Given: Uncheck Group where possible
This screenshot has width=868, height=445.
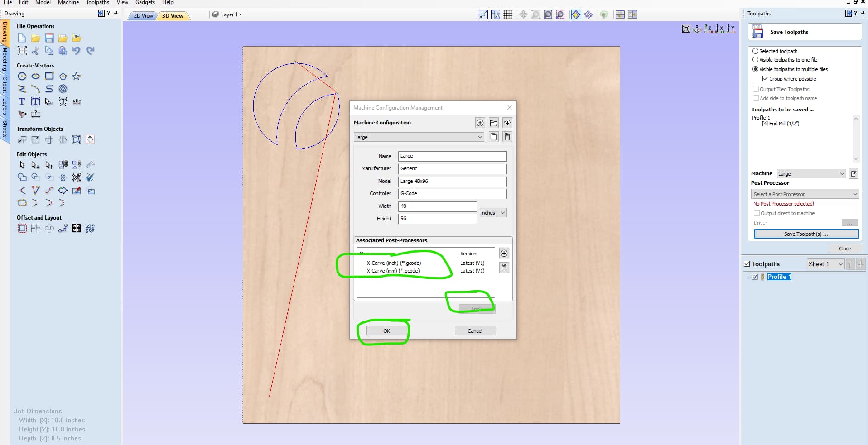Looking at the screenshot, I should click(x=765, y=78).
